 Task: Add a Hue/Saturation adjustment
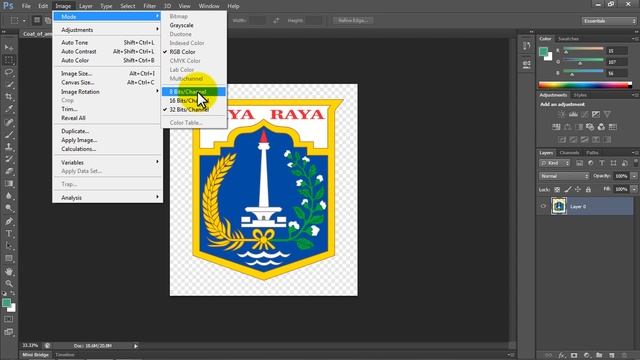556,127
